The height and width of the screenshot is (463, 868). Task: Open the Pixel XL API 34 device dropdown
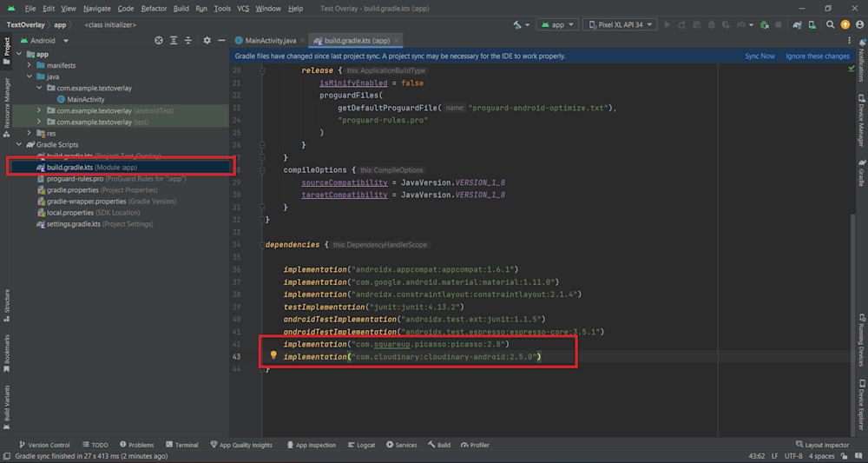coord(620,25)
